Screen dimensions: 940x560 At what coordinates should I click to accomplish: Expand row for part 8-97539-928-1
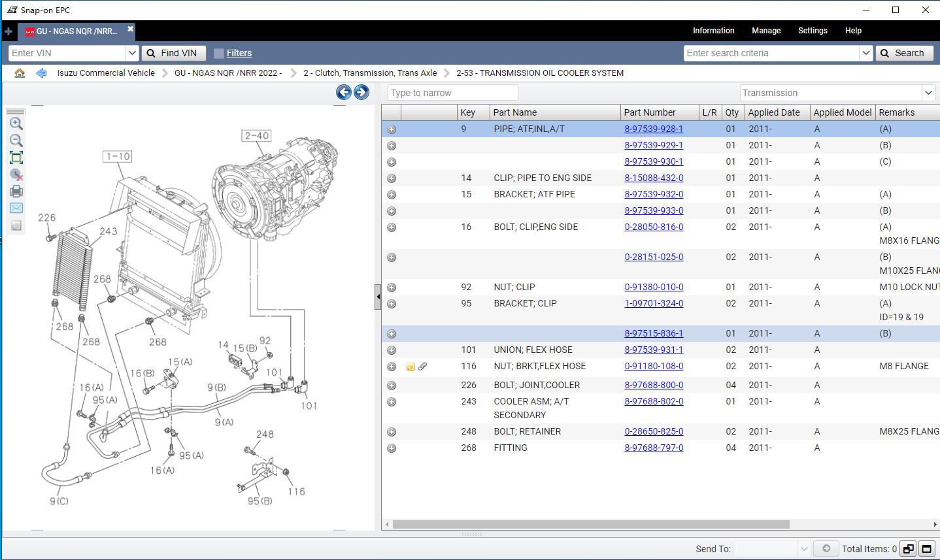pos(392,129)
